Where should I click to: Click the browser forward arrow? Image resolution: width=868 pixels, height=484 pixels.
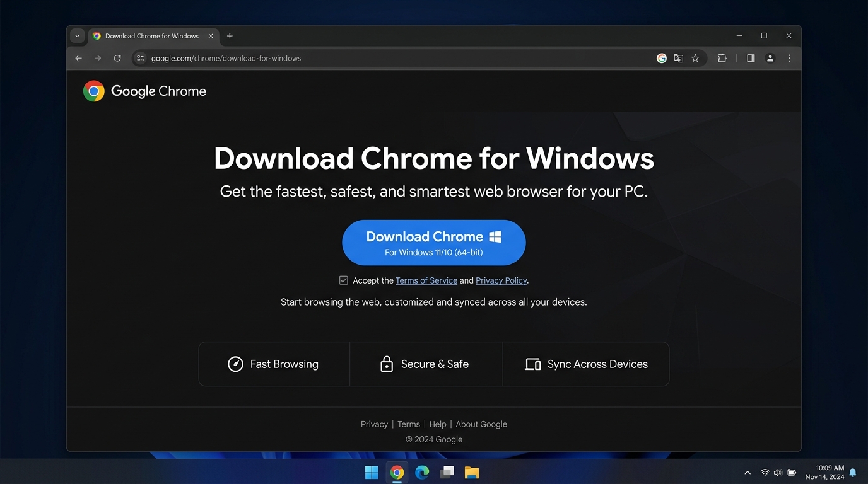(98, 58)
